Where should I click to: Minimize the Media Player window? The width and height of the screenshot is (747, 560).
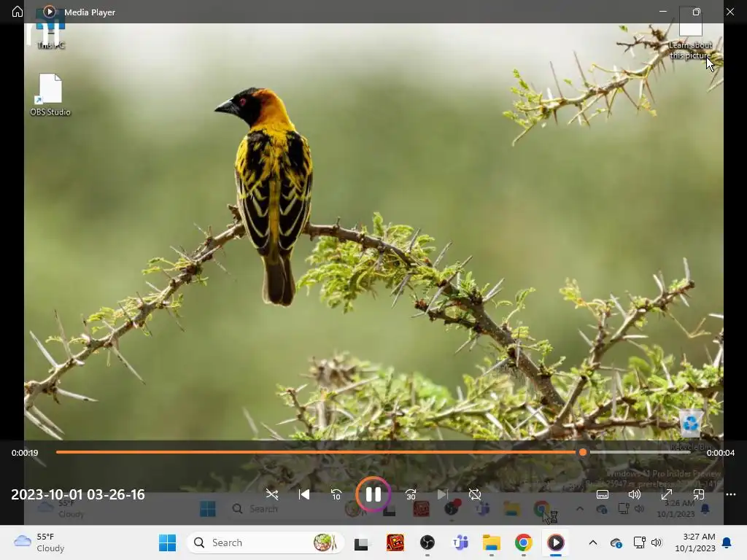pos(662,12)
